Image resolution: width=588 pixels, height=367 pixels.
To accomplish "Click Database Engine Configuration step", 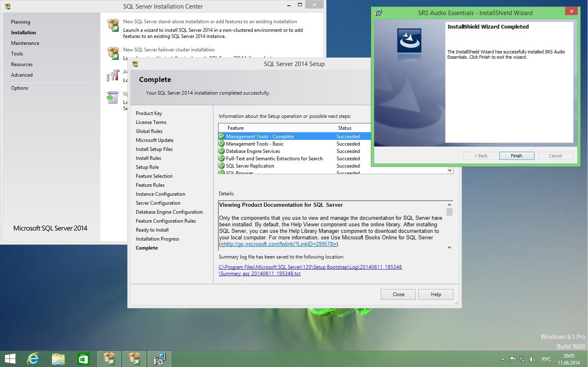I will click(169, 212).
